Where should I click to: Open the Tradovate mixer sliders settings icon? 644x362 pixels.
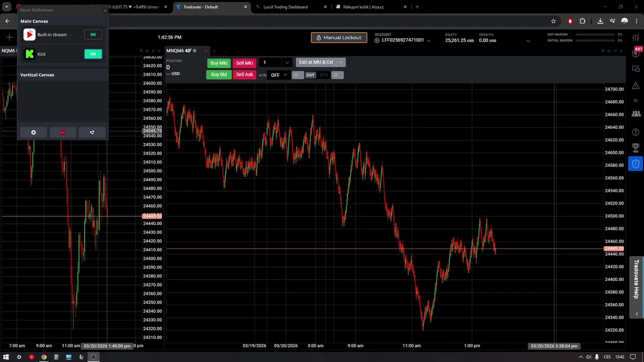pos(636,38)
